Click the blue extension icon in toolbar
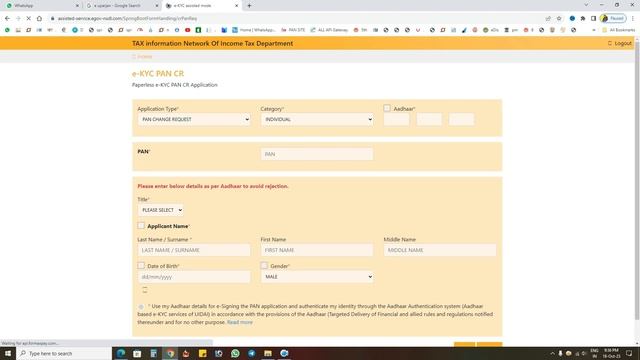The image size is (640, 360). click(572, 18)
